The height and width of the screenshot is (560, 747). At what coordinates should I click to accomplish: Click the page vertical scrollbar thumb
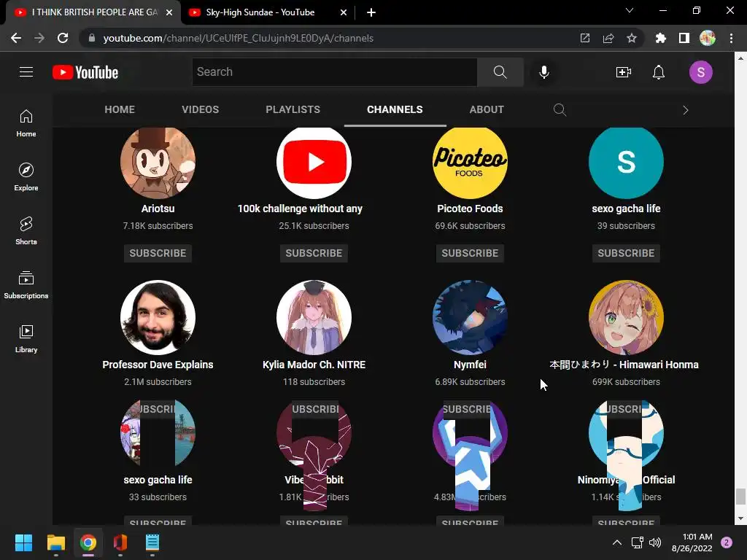point(740,497)
